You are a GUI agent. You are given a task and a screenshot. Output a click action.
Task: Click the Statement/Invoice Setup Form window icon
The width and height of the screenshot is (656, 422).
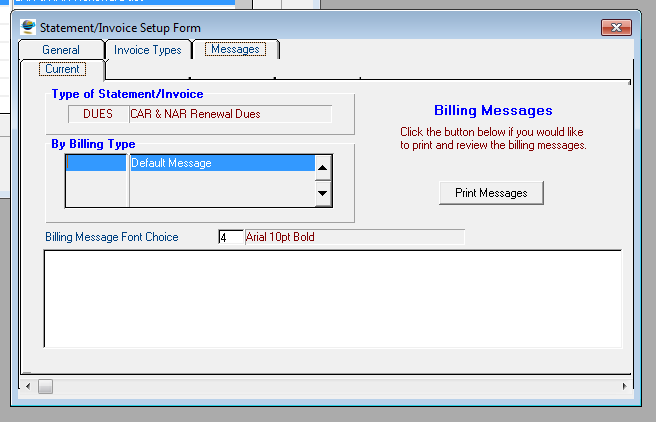click(28, 27)
